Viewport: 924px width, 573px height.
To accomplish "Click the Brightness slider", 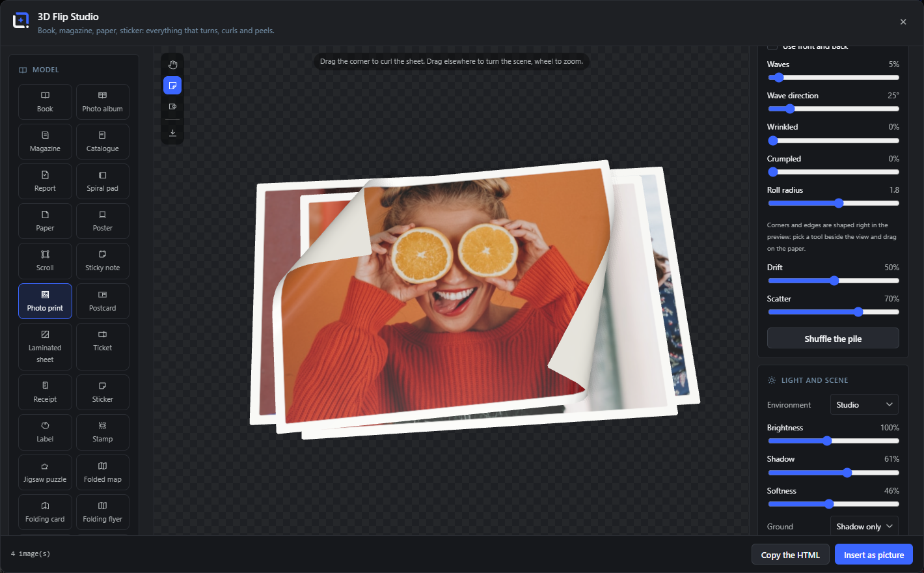I will point(834,441).
